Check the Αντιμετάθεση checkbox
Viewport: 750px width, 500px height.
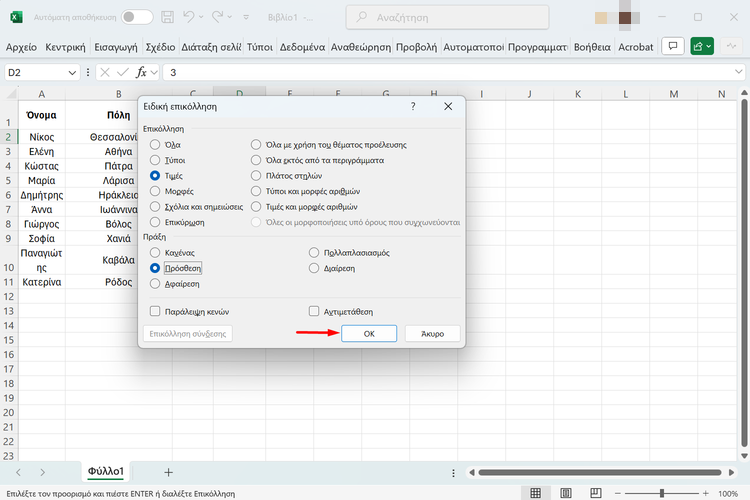pyautogui.click(x=314, y=311)
